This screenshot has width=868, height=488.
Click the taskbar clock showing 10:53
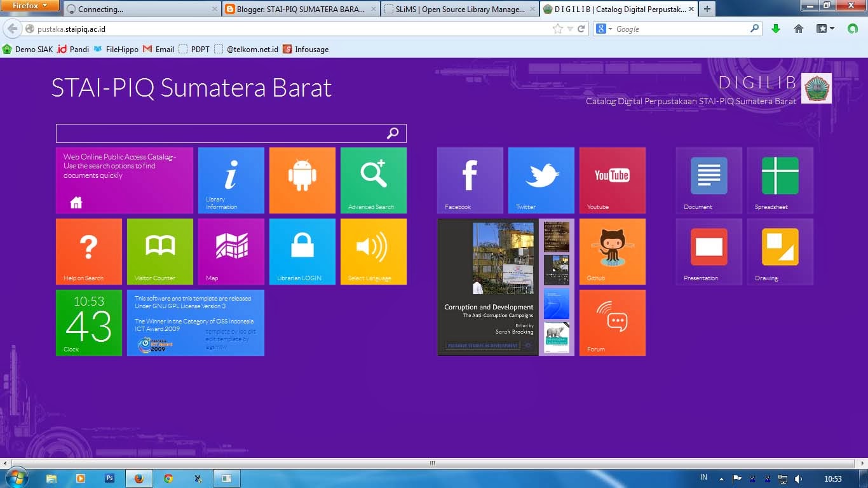(x=833, y=479)
